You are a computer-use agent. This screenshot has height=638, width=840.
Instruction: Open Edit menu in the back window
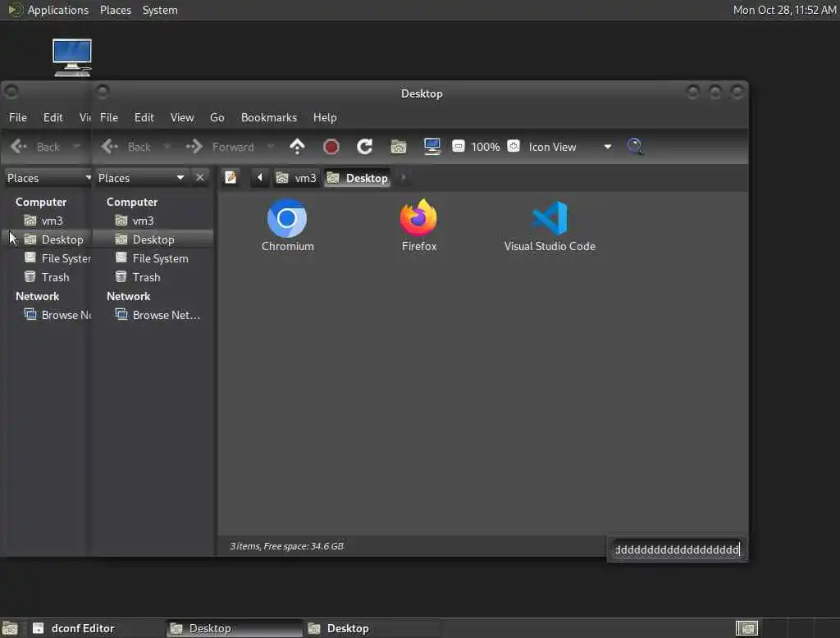[53, 117]
